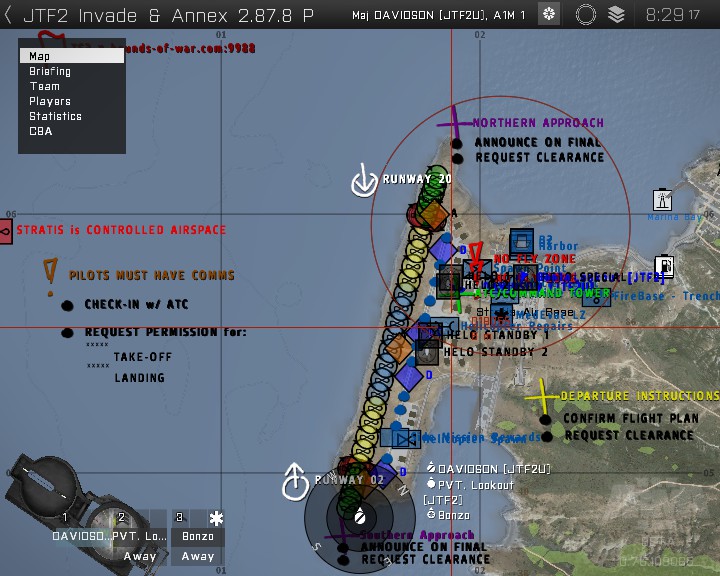The width and height of the screenshot is (720, 576).
Task: Select squad slot 2 PVT. Lo
Action: (140, 536)
